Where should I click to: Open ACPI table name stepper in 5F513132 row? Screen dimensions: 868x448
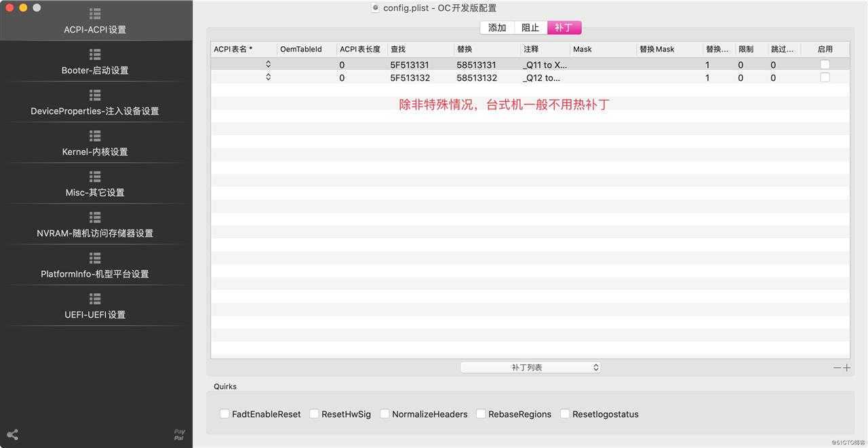[269, 77]
